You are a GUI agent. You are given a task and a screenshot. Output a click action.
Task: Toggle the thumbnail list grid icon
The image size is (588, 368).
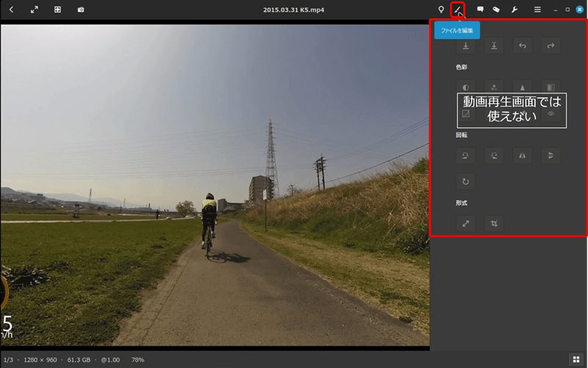(x=576, y=359)
